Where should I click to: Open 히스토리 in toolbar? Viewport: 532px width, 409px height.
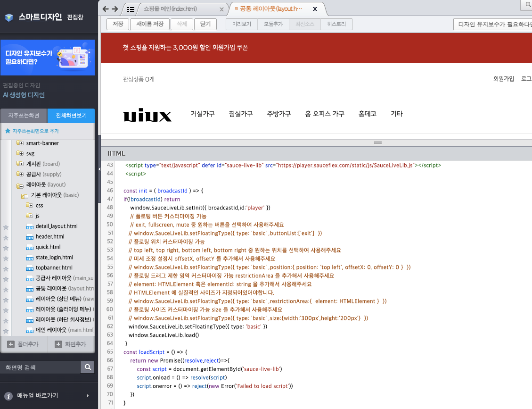(x=336, y=24)
